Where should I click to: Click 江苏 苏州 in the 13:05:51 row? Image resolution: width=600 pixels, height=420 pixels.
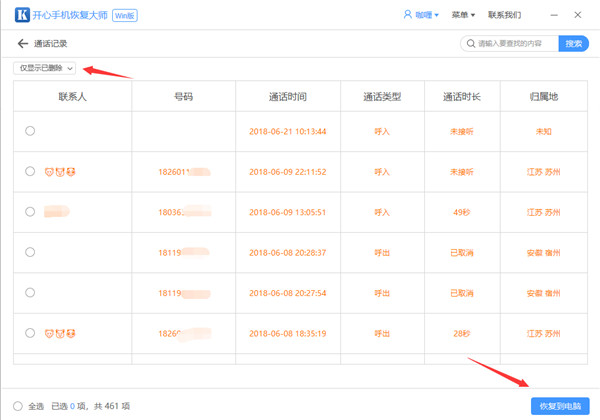(x=544, y=212)
